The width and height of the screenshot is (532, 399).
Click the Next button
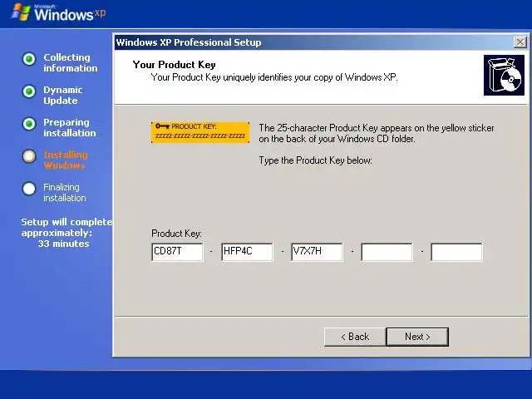click(417, 337)
